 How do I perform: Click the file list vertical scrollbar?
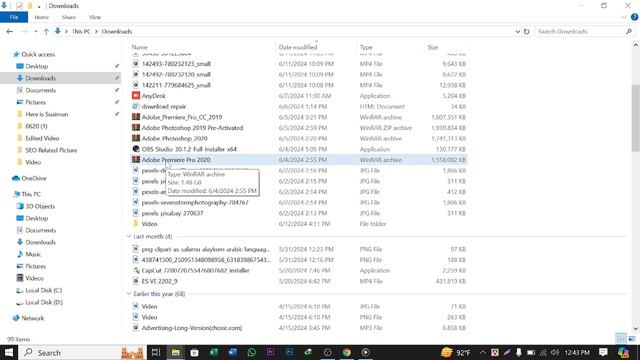click(x=636, y=118)
